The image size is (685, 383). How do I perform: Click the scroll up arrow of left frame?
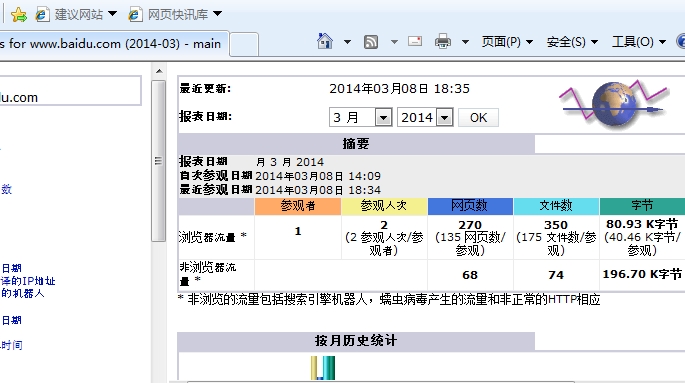coord(159,71)
